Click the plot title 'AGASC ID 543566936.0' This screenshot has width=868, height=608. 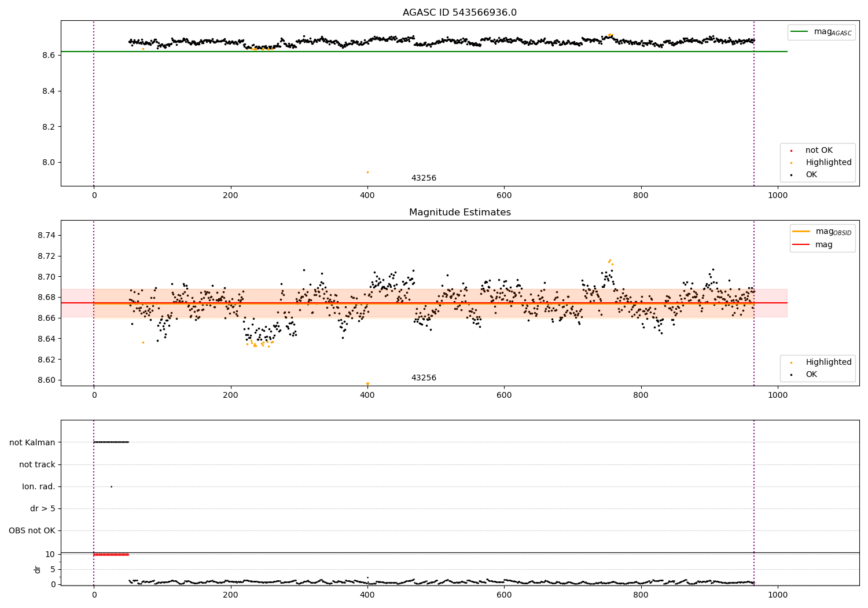(459, 13)
